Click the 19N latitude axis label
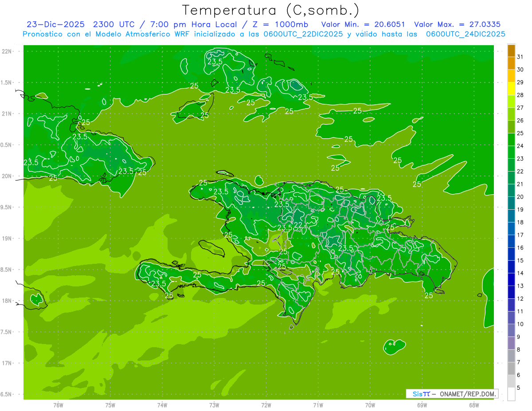 coord(7,239)
